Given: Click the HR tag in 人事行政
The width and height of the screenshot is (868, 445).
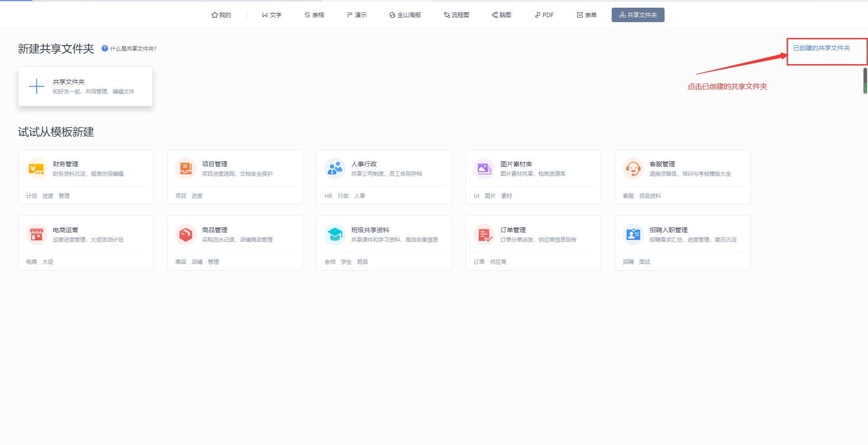Looking at the screenshot, I should pyautogui.click(x=329, y=196).
